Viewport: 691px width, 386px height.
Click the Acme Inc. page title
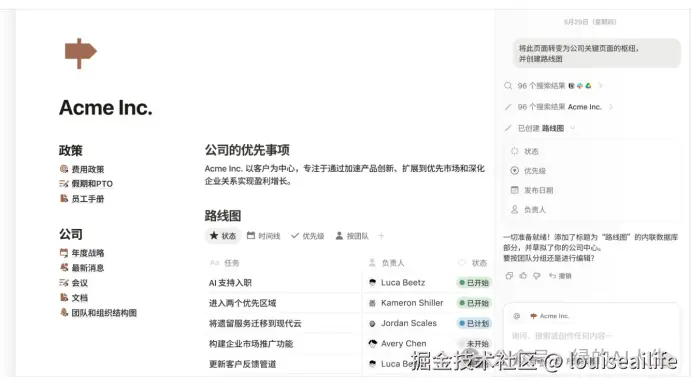(106, 108)
